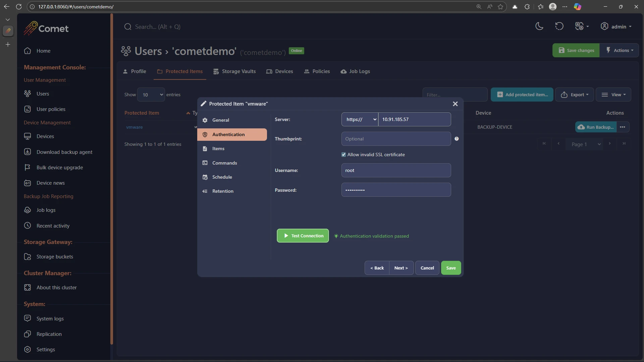Open the three-dots menu for vmware row
The width and height of the screenshot is (644, 362).
[x=623, y=127]
